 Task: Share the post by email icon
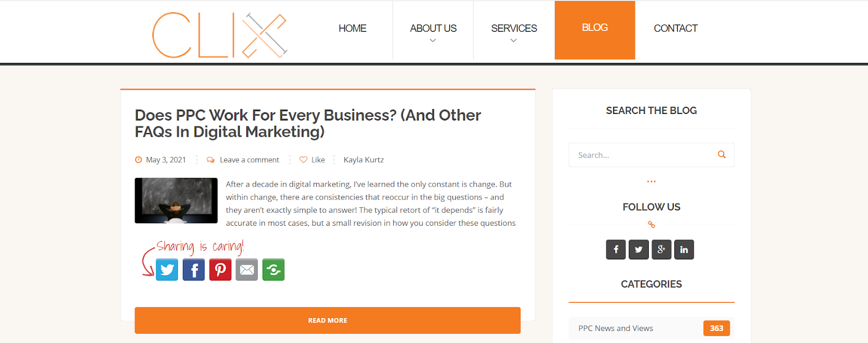click(247, 270)
